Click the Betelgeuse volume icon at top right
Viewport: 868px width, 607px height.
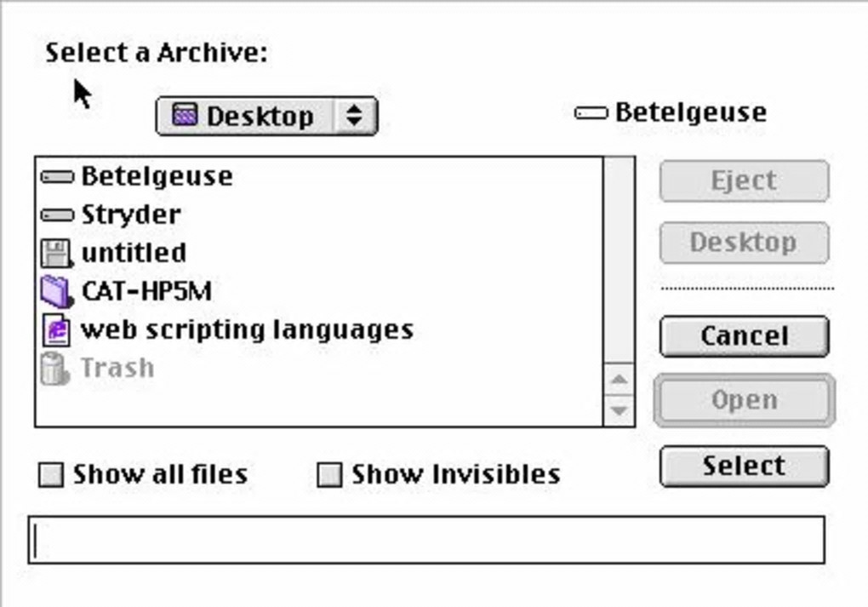(591, 112)
